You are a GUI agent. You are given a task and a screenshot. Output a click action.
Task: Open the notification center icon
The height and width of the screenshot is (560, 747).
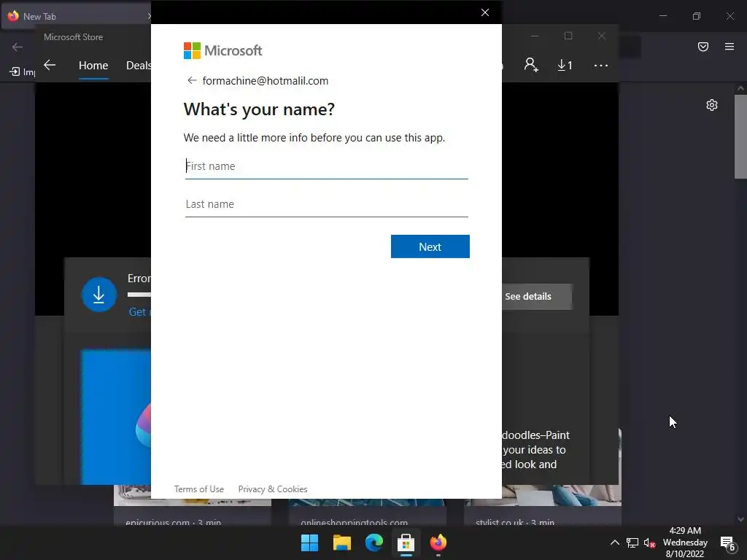pyautogui.click(x=727, y=542)
